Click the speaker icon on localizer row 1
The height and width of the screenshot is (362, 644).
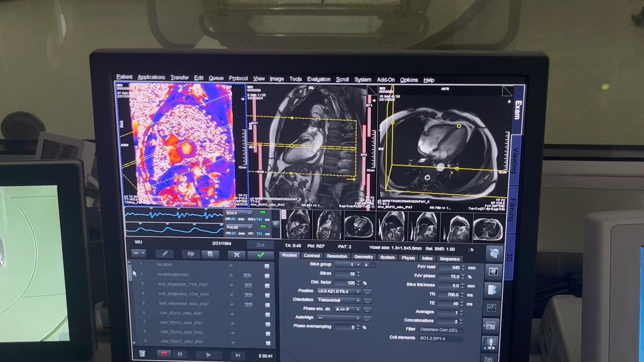[x=230, y=265]
